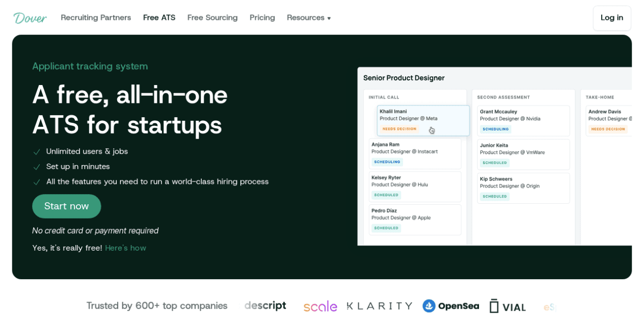Select the Khalil Imani candidate card
The image size is (644, 323).
tap(423, 120)
